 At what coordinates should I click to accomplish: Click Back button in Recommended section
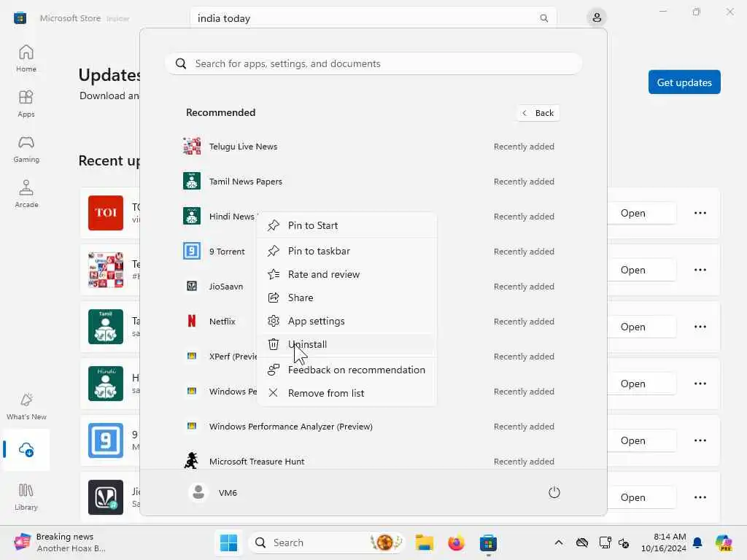click(x=538, y=113)
